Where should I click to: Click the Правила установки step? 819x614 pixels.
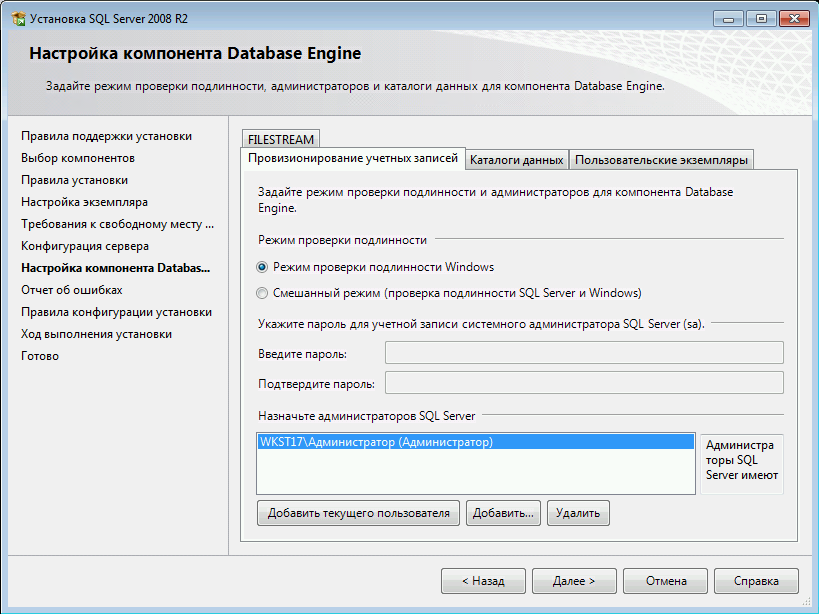[x=75, y=180]
